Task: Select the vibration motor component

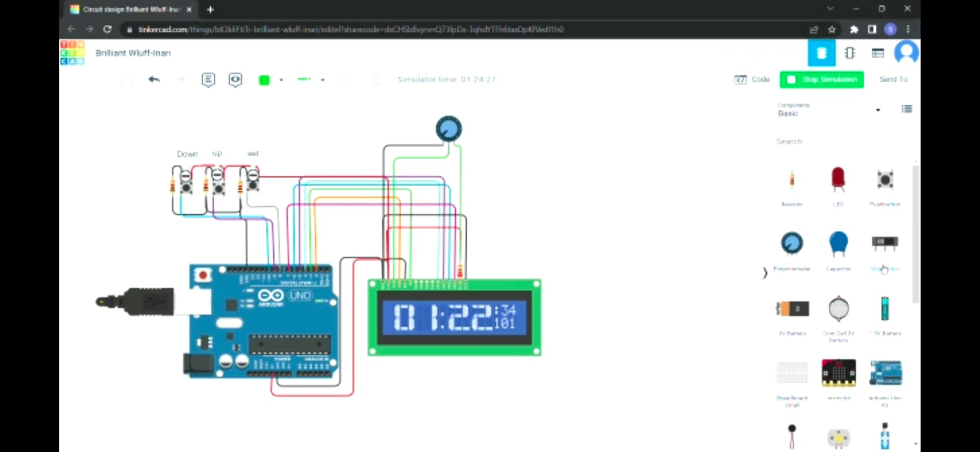Action: pos(792,436)
